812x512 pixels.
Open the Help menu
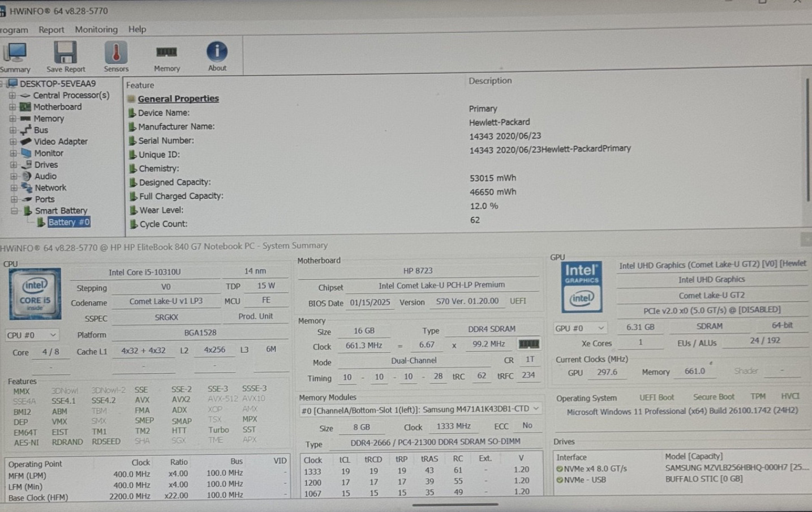(x=137, y=29)
